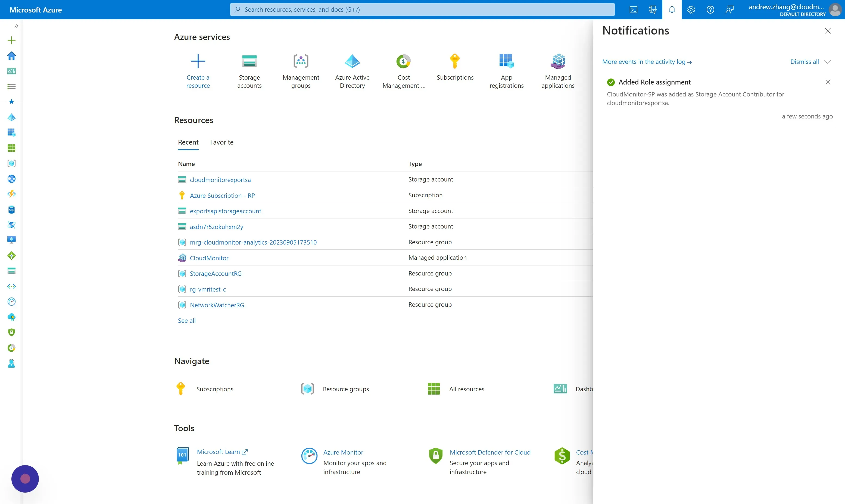Viewport: 845px width, 504px height.
Task: Click Create a resource tile
Action: 198,71
